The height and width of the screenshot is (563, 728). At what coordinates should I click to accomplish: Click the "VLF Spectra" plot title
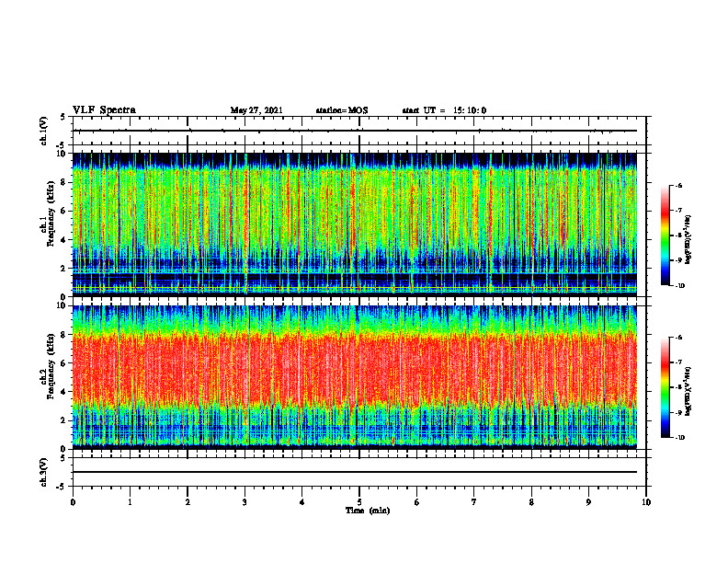point(104,110)
